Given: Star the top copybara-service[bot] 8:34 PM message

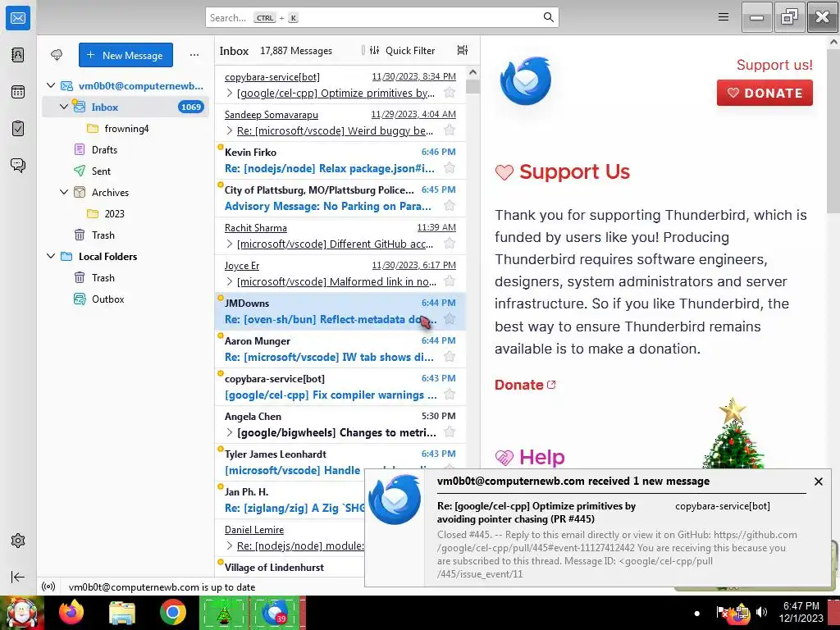Looking at the screenshot, I should [x=450, y=93].
